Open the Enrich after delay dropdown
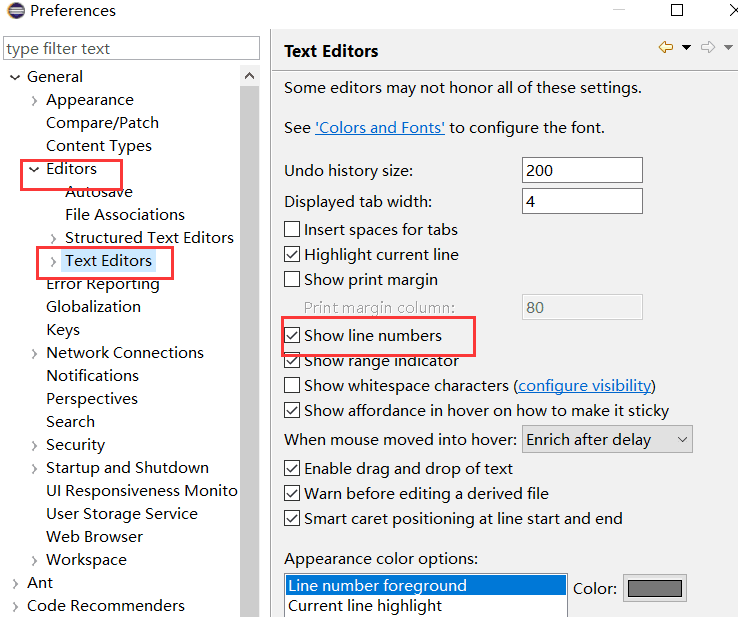 click(608, 440)
